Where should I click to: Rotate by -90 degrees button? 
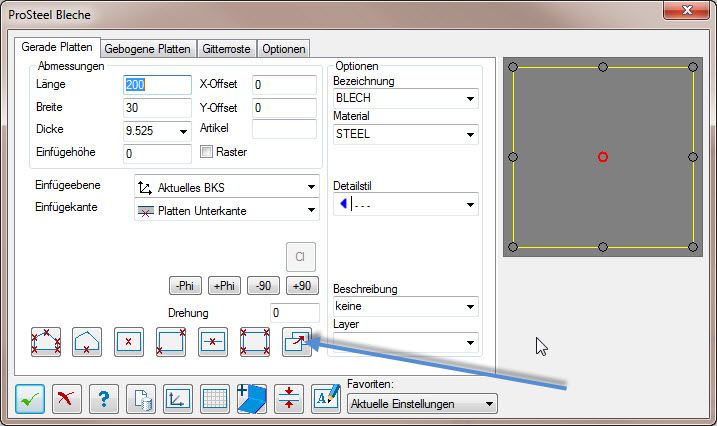tap(263, 286)
